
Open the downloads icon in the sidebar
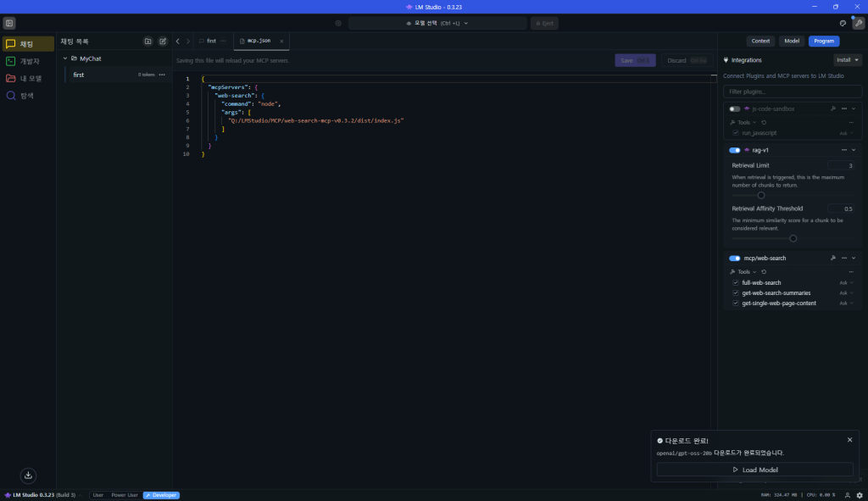pos(28,476)
